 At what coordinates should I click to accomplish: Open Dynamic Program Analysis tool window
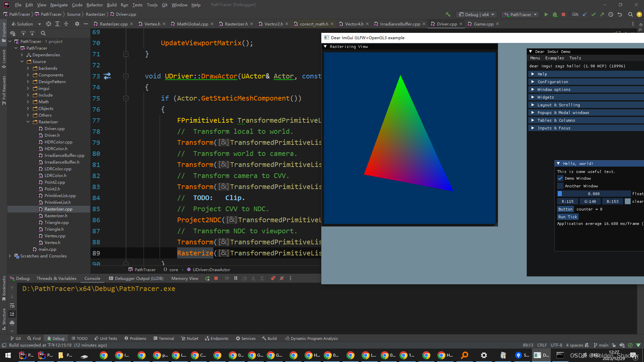coord(311,339)
